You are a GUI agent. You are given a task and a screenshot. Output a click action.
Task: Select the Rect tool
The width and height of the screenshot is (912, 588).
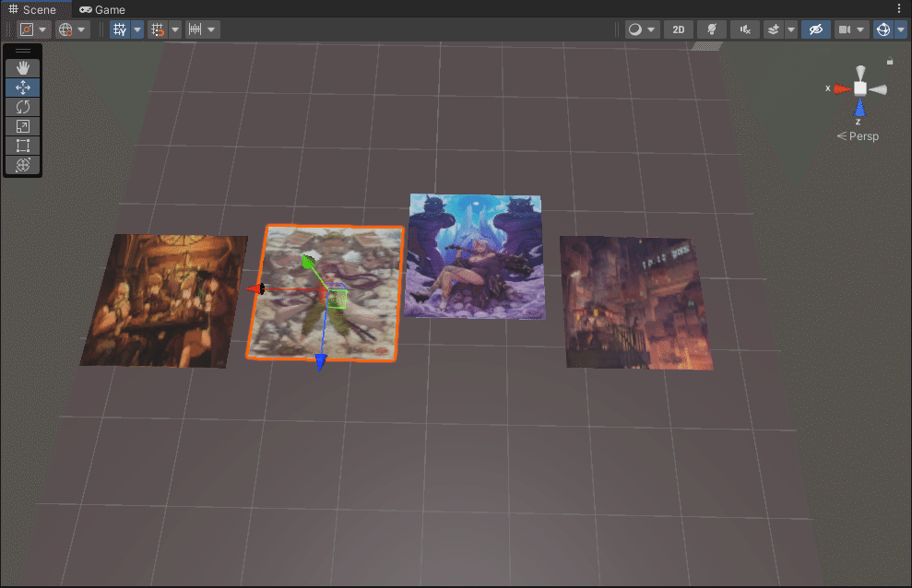tap(23, 146)
